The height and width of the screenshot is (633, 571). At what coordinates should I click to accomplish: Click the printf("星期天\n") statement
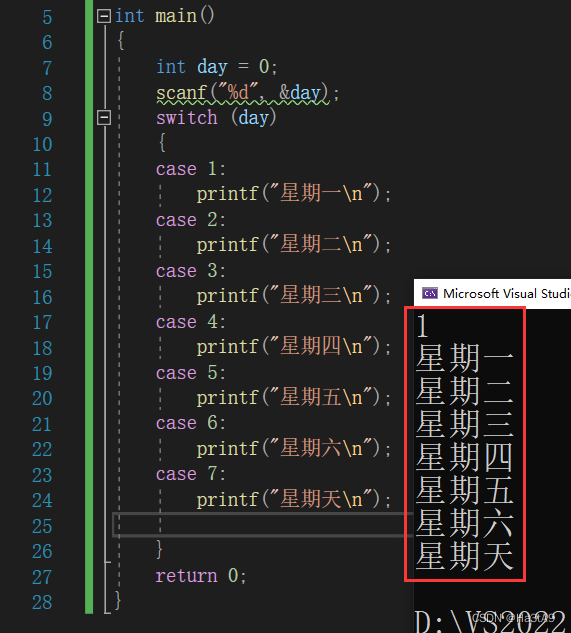pyautogui.click(x=294, y=500)
